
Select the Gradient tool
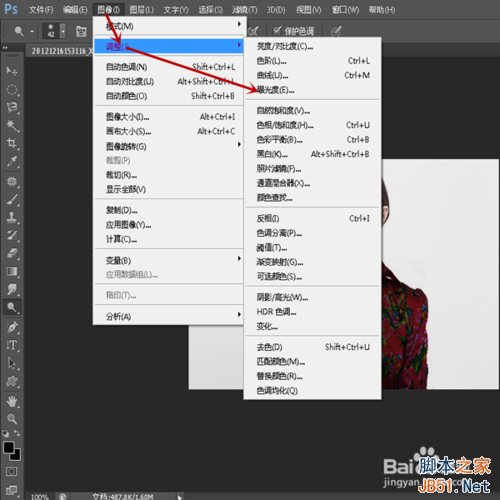[12, 271]
